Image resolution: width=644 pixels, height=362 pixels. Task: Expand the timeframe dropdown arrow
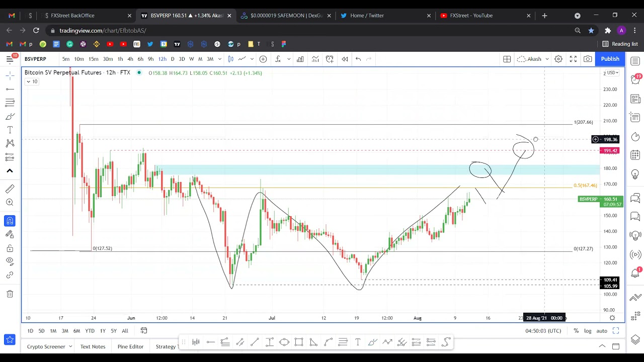[220, 59]
